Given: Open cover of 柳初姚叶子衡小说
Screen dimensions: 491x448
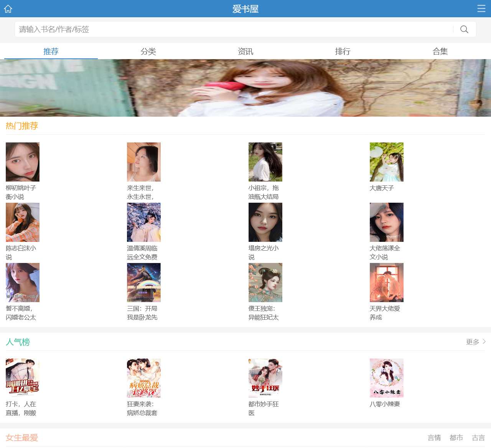Looking at the screenshot, I should click(23, 162).
